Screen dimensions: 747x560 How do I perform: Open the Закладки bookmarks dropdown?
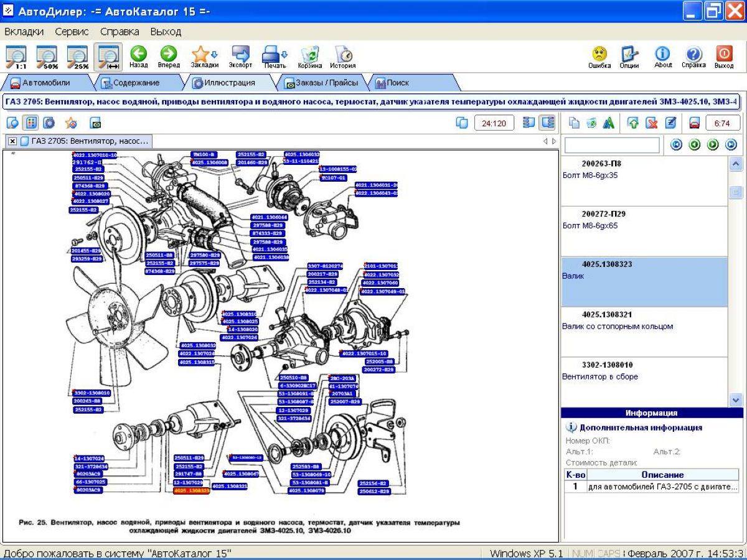[x=205, y=57]
